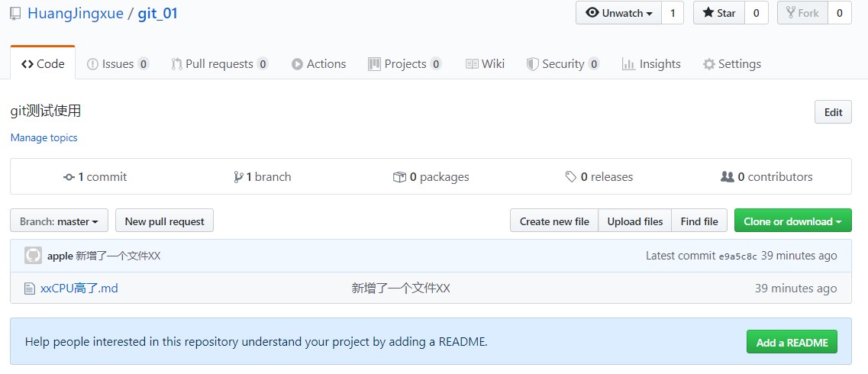
Task: Open the Wiki tab
Action: (x=485, y=63)
